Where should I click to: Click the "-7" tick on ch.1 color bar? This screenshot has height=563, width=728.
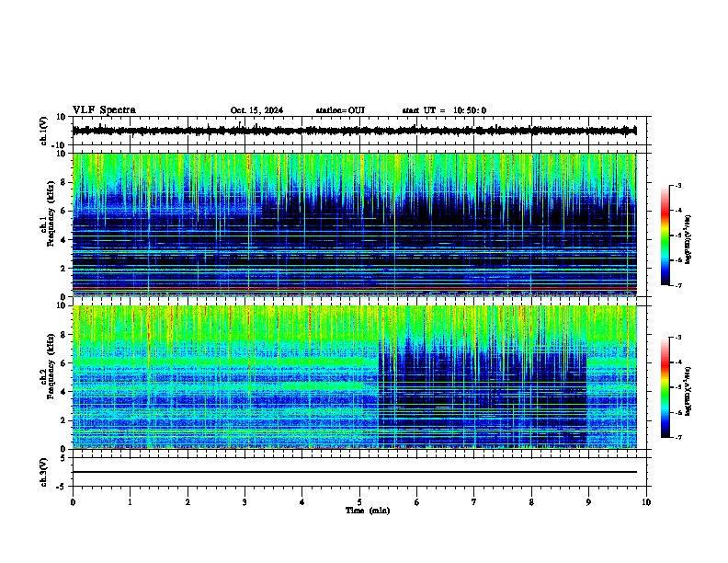[x=677, y=285]
